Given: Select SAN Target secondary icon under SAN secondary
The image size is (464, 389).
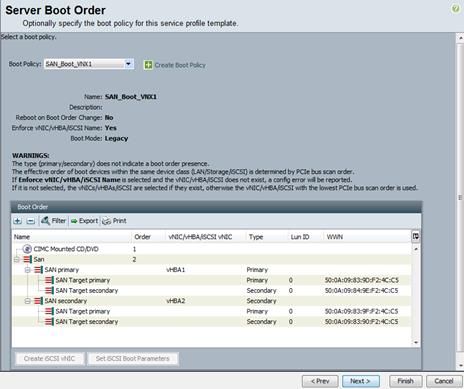Looking at the screenshot, I should pyautogui.click(x=49, y=322).
